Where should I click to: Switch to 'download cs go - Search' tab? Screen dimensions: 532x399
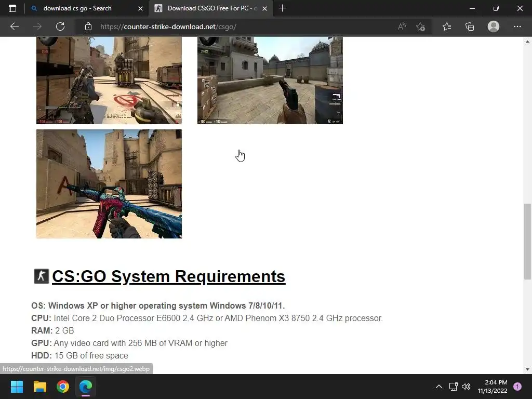coord(87,8)
